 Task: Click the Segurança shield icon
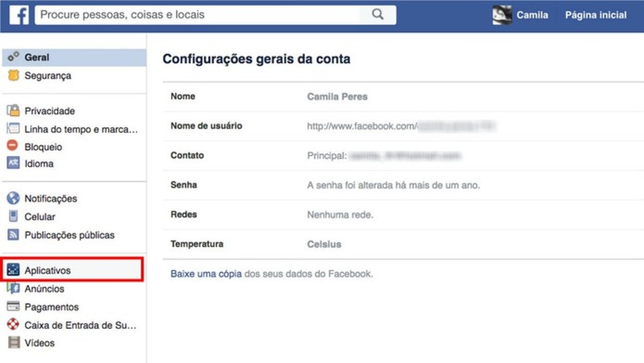[x=14, y=75]
